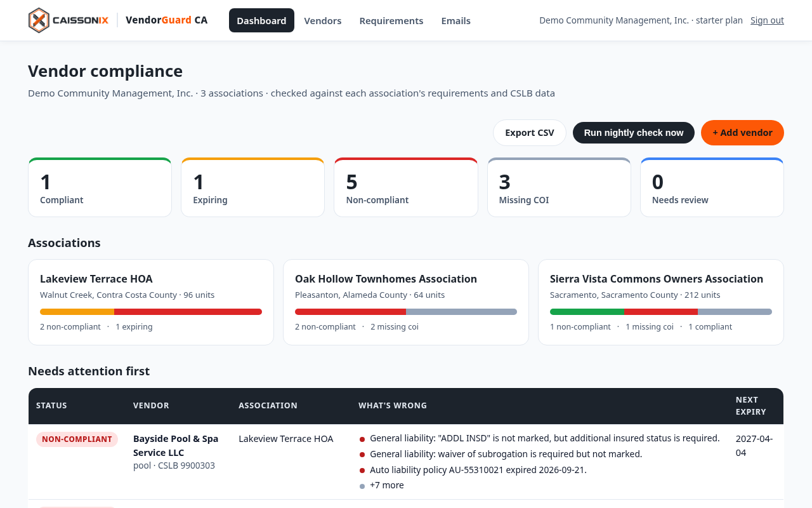Open Lakeview Terrace HOA association card
Screen dimensions: 812x508
pos(151,302)
